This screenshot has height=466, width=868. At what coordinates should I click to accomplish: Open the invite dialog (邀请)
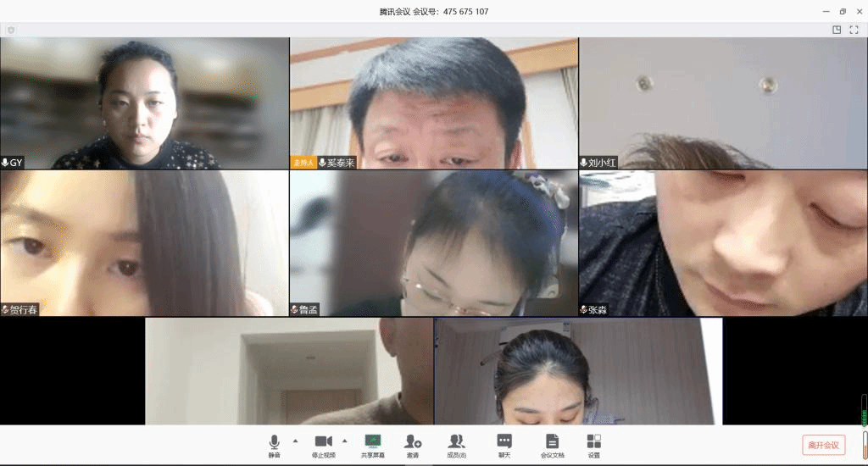click(412, 445)
